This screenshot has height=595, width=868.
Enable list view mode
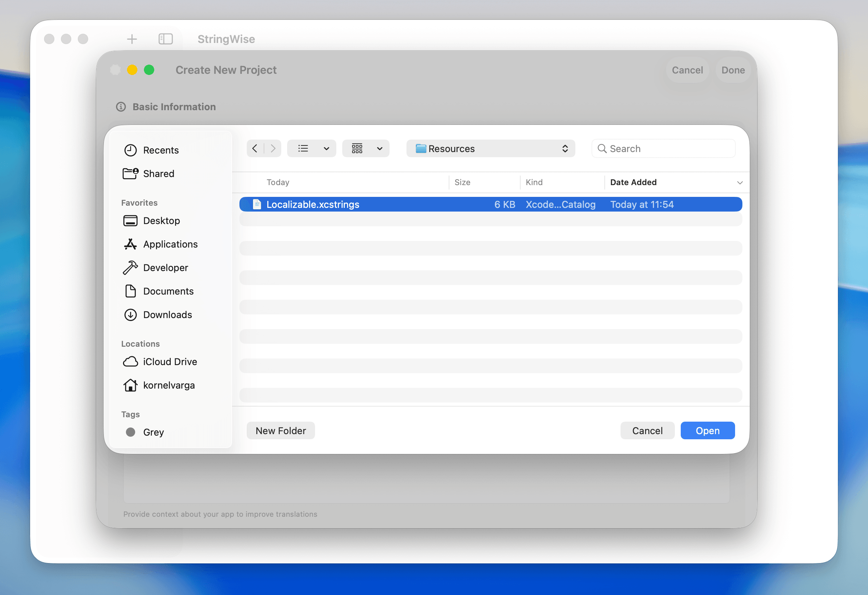coord(303,148)
